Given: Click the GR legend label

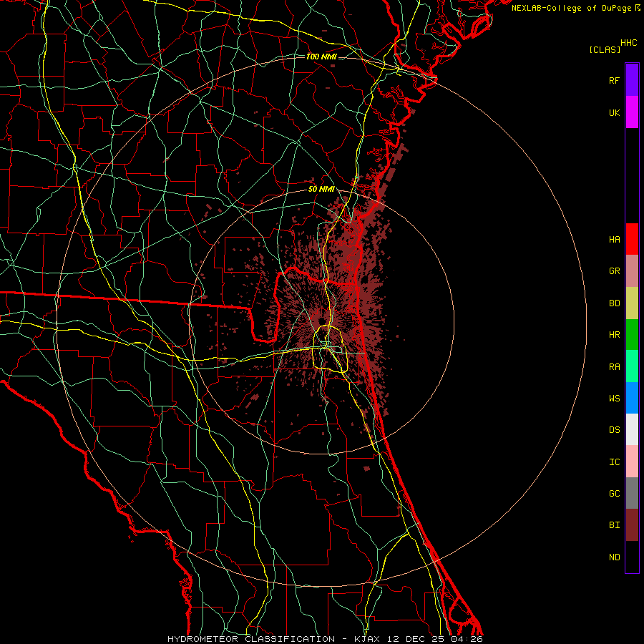Looking at the screenshot, I should [614, 271].
